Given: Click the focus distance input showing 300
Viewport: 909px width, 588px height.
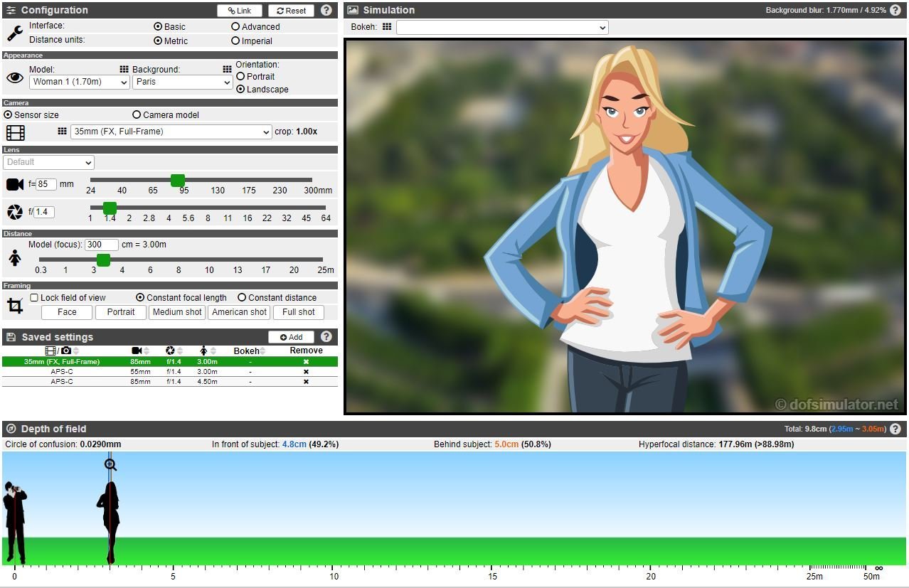Looking at the screenshot, I should pos(100,244).
